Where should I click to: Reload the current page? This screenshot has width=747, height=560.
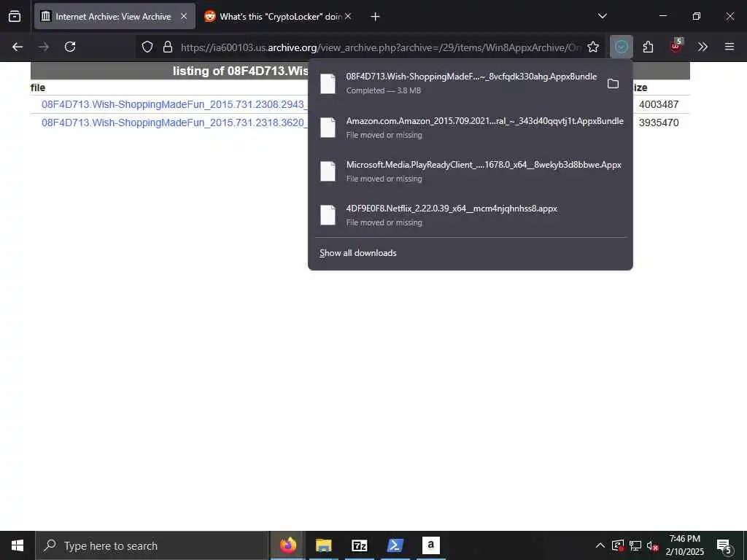point(70,47)
